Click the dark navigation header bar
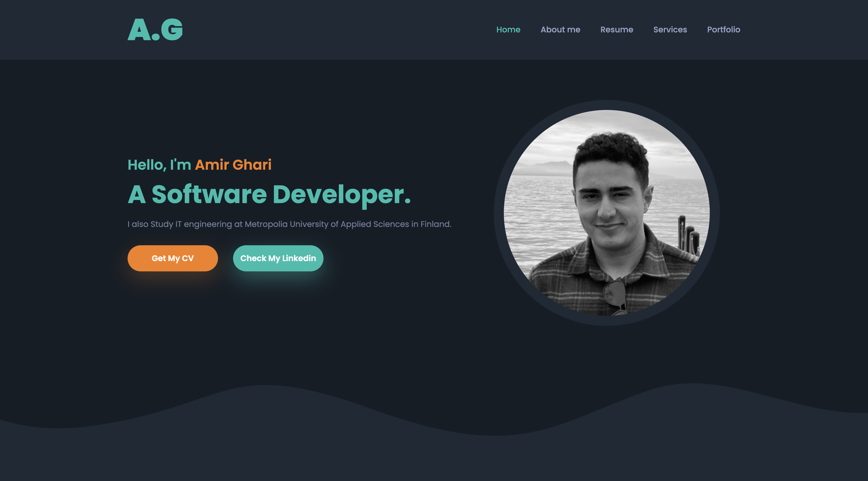 pyautogui.click(x=337, y=30)
